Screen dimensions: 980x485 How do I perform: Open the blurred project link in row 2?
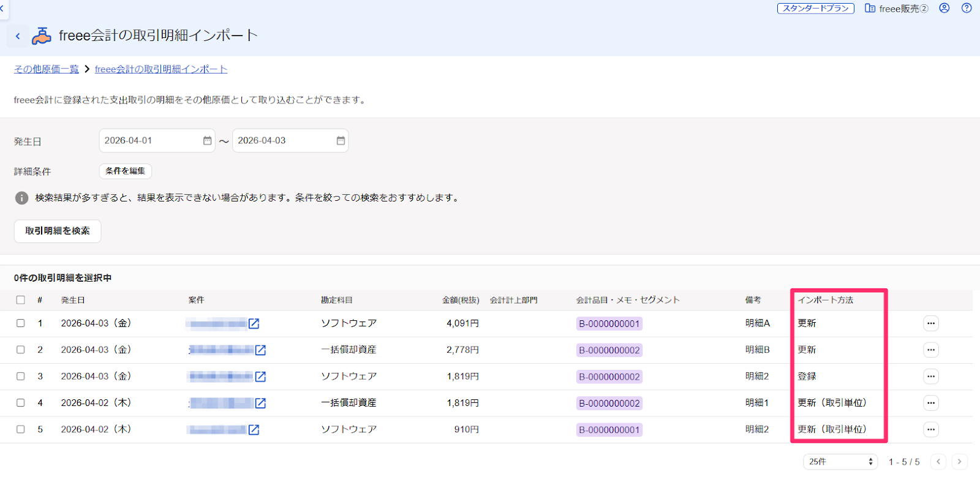[221, 350]
